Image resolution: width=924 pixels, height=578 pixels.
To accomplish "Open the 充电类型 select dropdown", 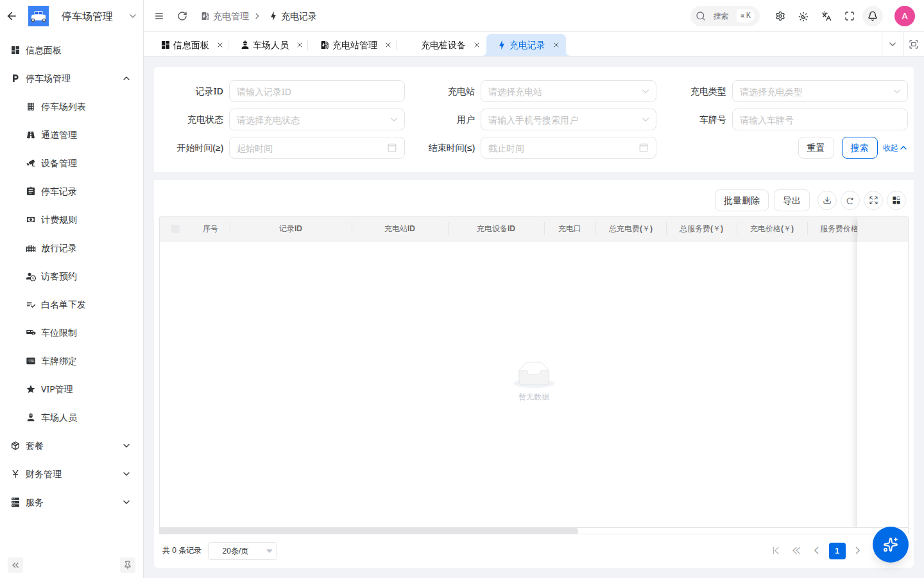I will [x=820, y=91].
